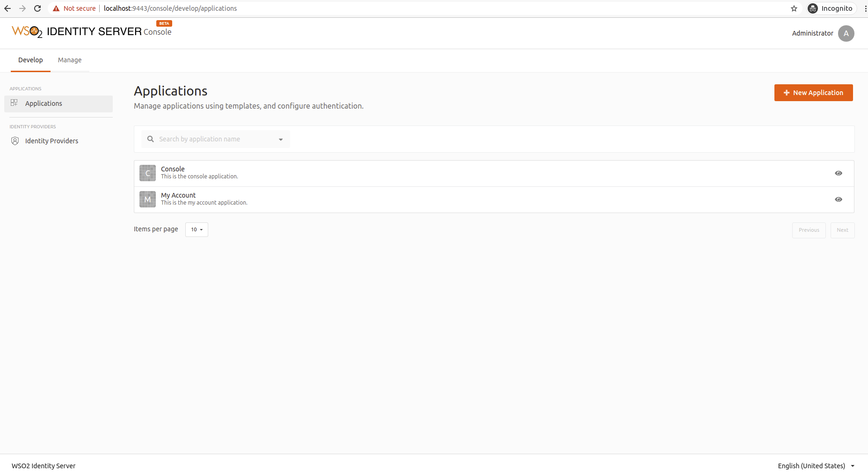Open the Applications sidebar icon
868x472 pixels.
coord(15,103)
